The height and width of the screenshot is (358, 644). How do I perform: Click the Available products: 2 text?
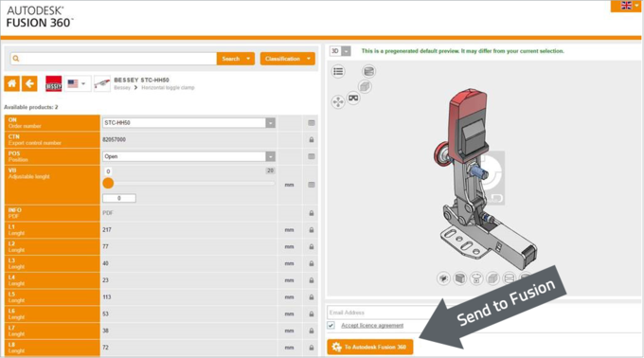coord(31,107)
